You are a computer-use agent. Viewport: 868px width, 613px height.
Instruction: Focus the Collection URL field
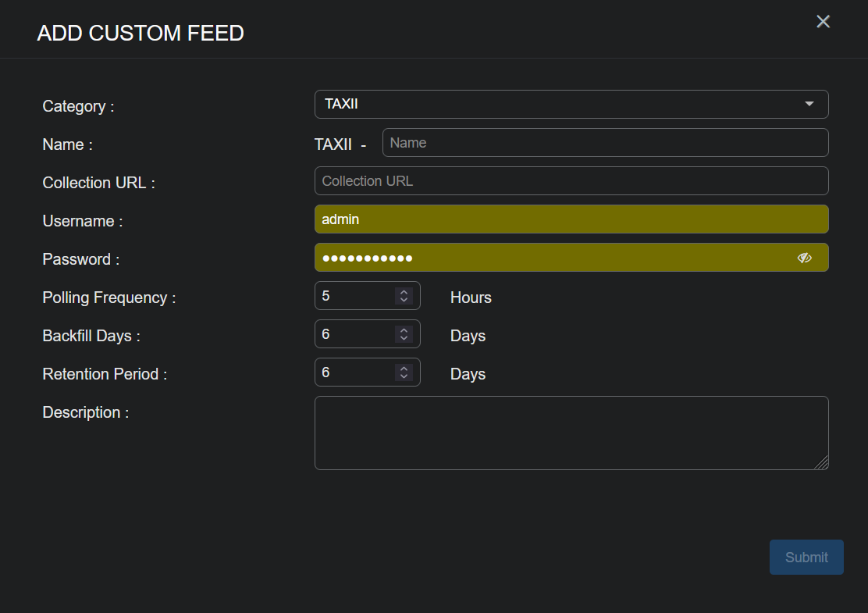coord(571,181)
